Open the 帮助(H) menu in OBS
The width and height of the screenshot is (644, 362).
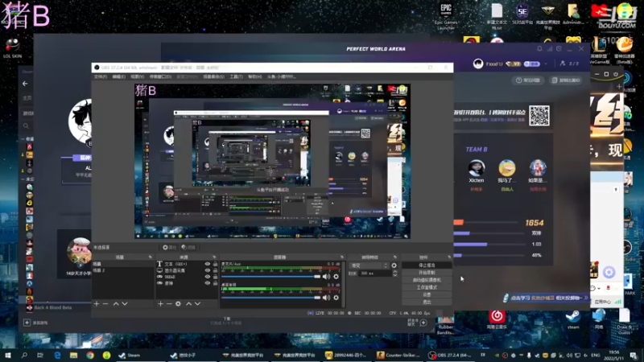coord(254,76)
